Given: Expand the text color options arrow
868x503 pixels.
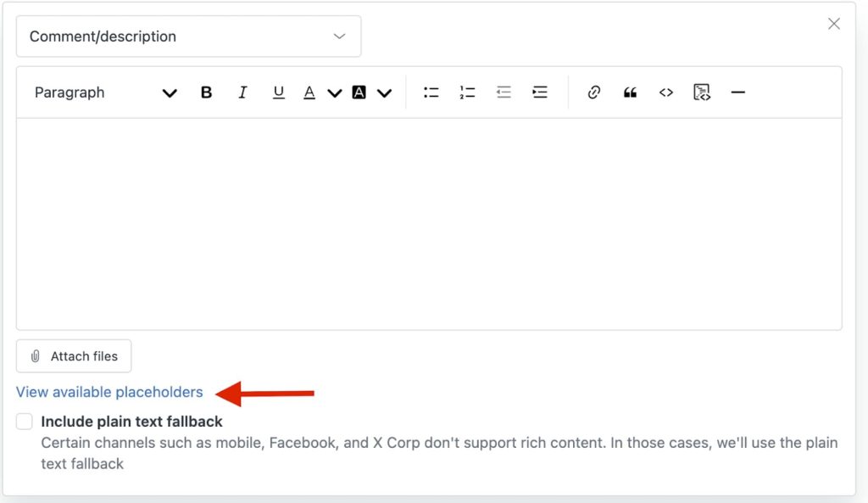Looking at the screenshot, I should point(334,93).
